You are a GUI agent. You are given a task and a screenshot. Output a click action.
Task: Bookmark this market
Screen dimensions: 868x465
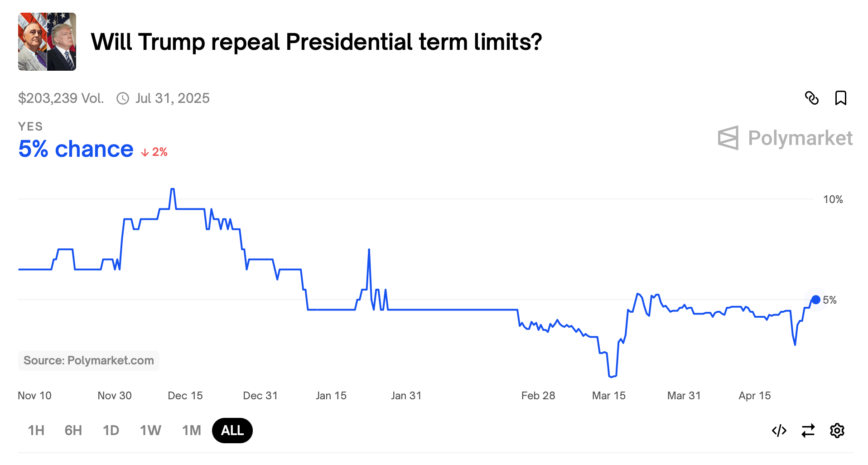840,98
